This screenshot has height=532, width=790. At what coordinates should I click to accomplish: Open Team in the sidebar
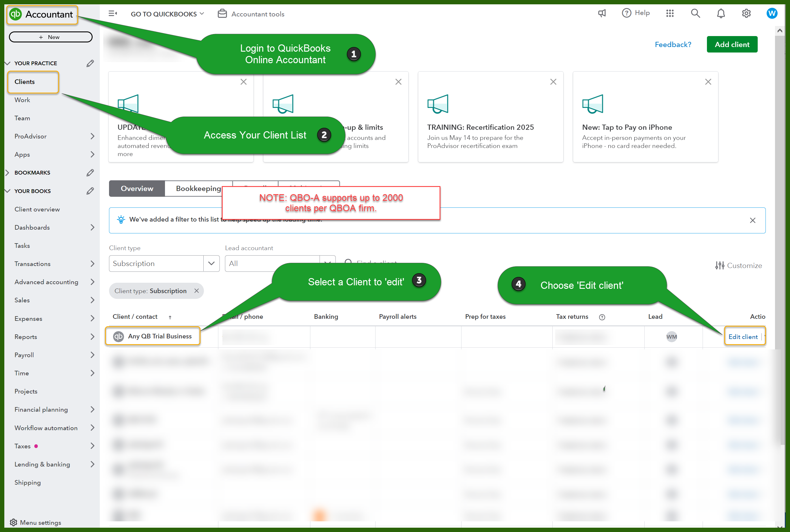click(x=22, y=118)
